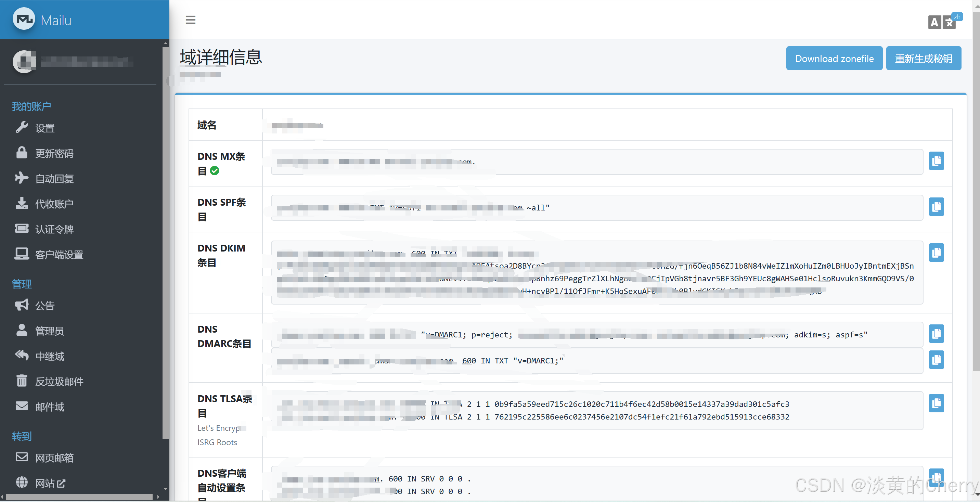Copy the DNS DKIM record
Viewport: 980px width, 502px height.
(936, 253)
